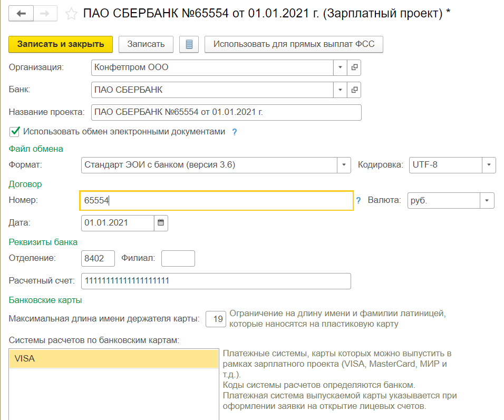The height and width of the screenshot is (420, 504).
Task: Click the Расчетный счет field
Action: [216, 281]
